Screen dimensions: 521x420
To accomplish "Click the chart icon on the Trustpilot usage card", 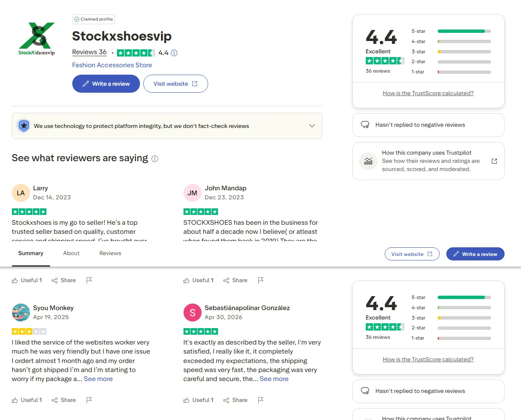I will coord(368,161).
